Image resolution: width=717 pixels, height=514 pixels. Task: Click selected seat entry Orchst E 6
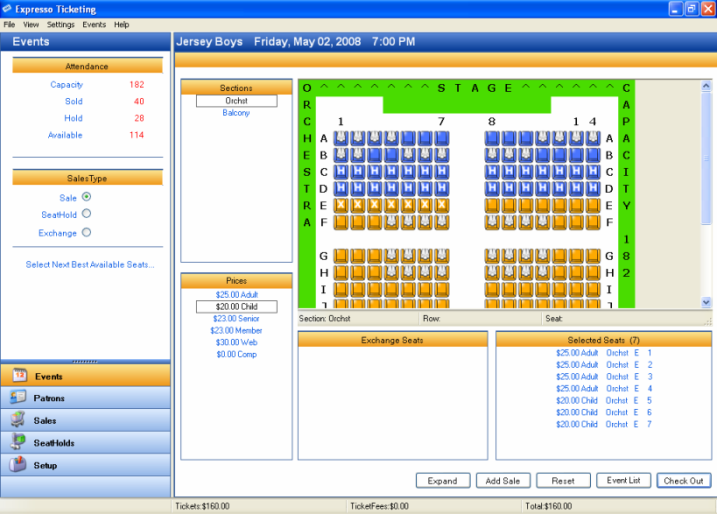(604, 412)
